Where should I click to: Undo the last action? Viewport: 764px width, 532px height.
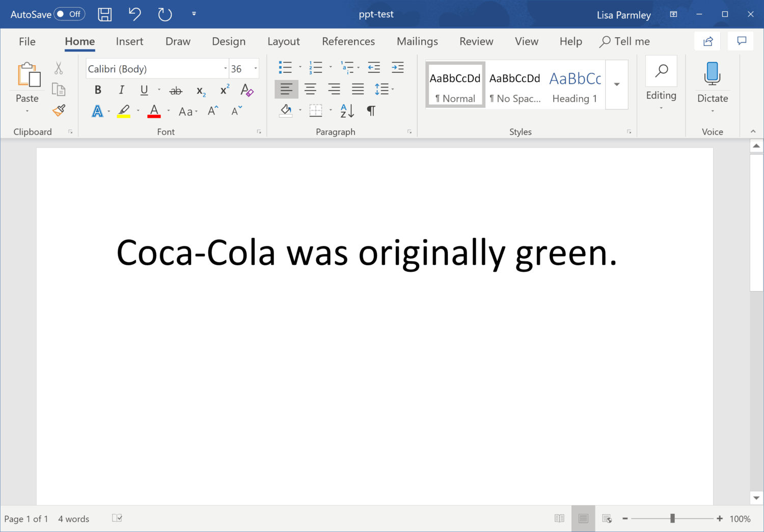[134, 14]
